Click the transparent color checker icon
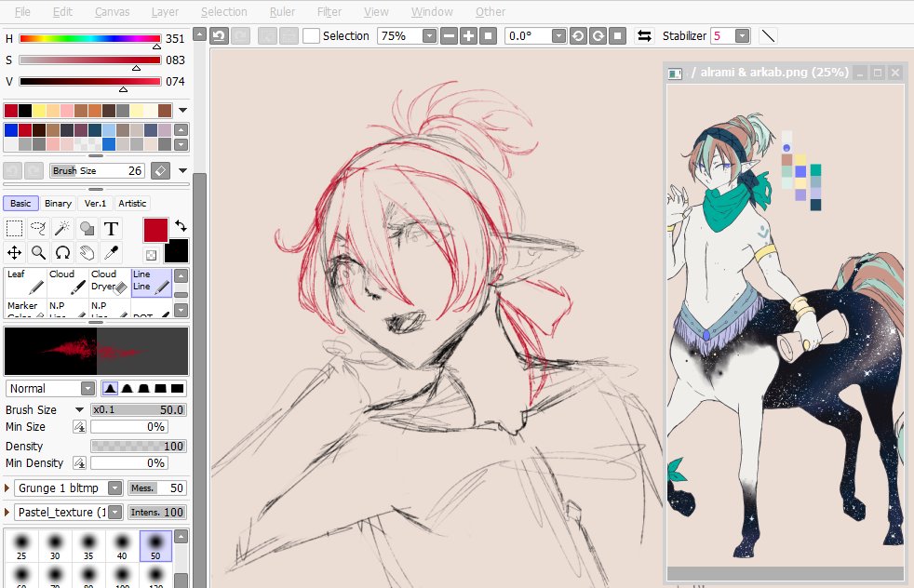This screenshot has height=588, width=914. pos(151,255)
